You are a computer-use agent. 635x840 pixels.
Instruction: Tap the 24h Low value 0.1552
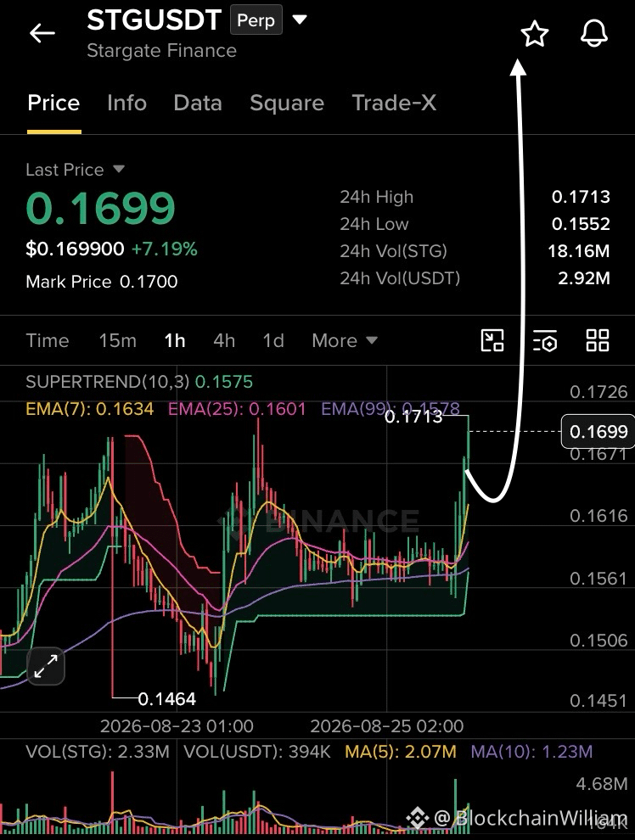pyautogui.click(x=581, y=224)
